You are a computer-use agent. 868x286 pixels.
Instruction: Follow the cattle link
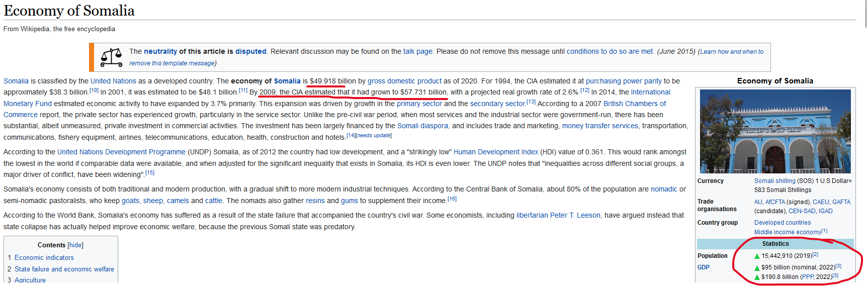(214, 201)
